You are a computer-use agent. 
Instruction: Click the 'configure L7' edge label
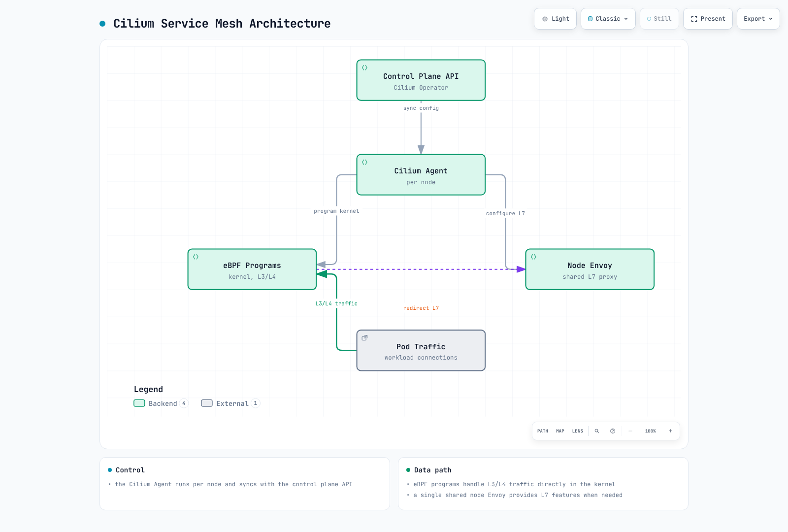point(506,214)
